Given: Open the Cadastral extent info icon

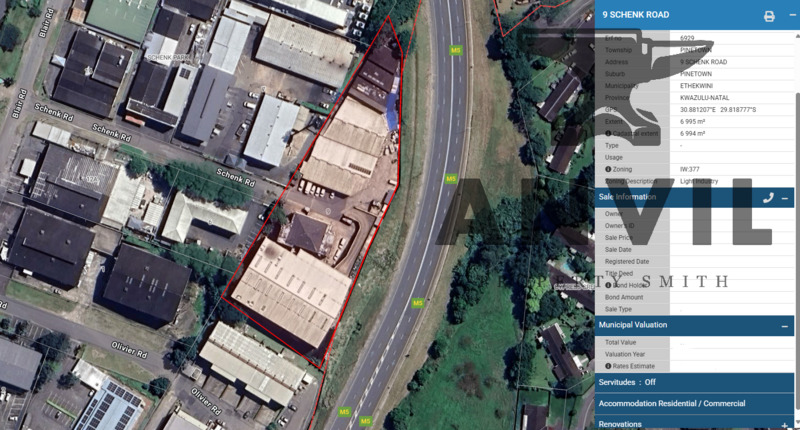Looking at the screenshot, I should (608, 134).
